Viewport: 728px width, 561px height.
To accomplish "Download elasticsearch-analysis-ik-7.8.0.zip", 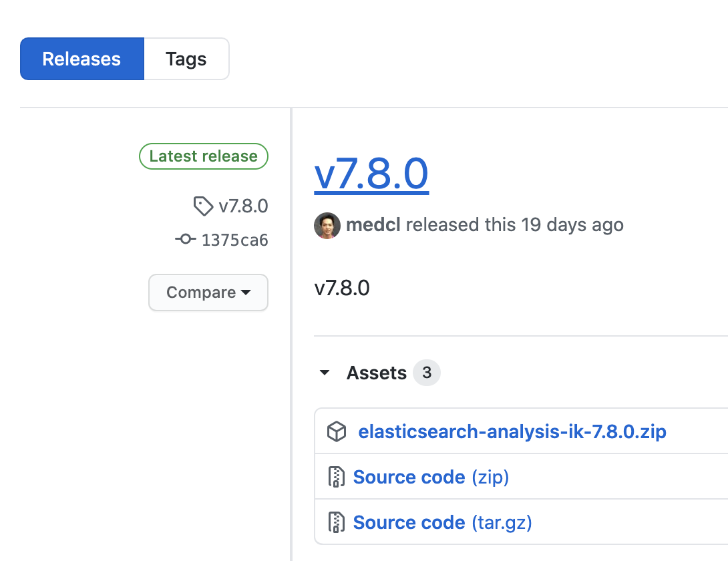I will click(x=512, y=432).
